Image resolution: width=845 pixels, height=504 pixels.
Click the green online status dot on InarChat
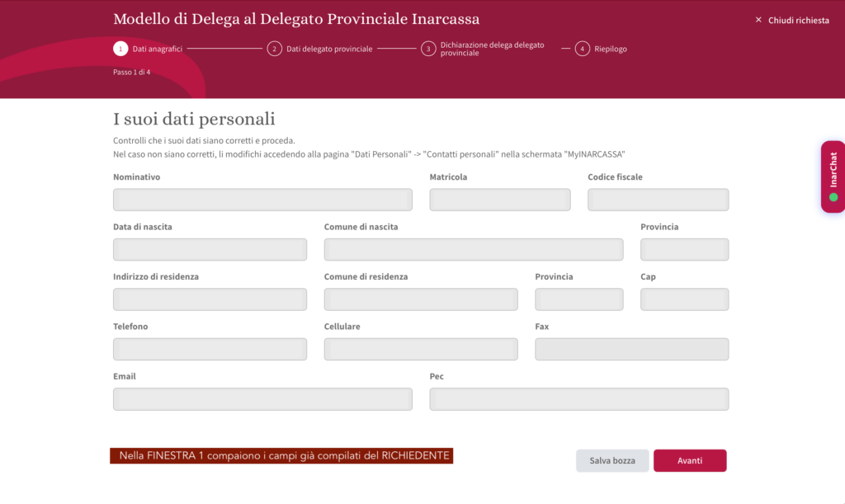tap(833, 198)
